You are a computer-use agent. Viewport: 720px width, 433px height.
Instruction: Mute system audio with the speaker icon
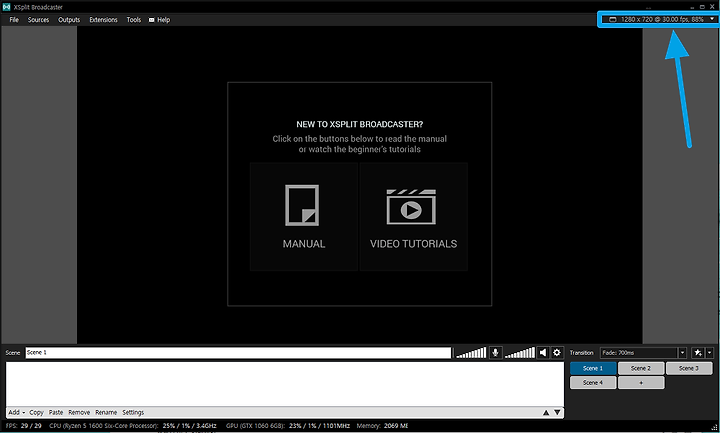pos(543,353)
